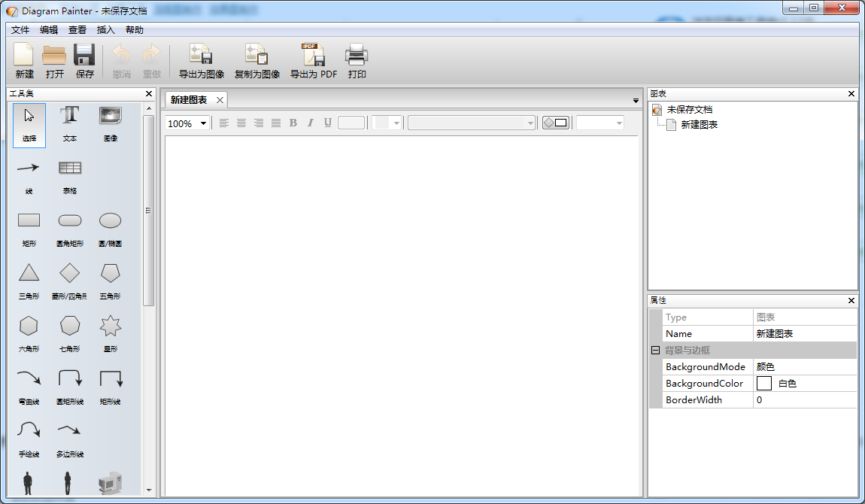Open the 插入 menu

point(105,30)
